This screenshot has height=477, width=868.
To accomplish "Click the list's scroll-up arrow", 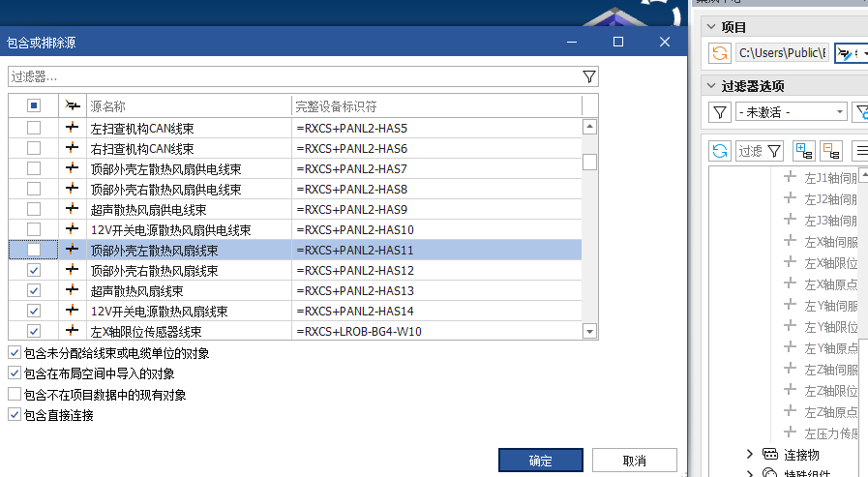I will click(589, 127).
